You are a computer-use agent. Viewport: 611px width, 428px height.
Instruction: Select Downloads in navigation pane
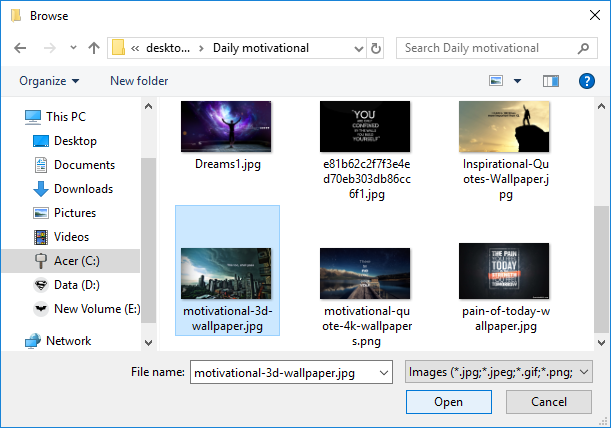coord(82,189)
